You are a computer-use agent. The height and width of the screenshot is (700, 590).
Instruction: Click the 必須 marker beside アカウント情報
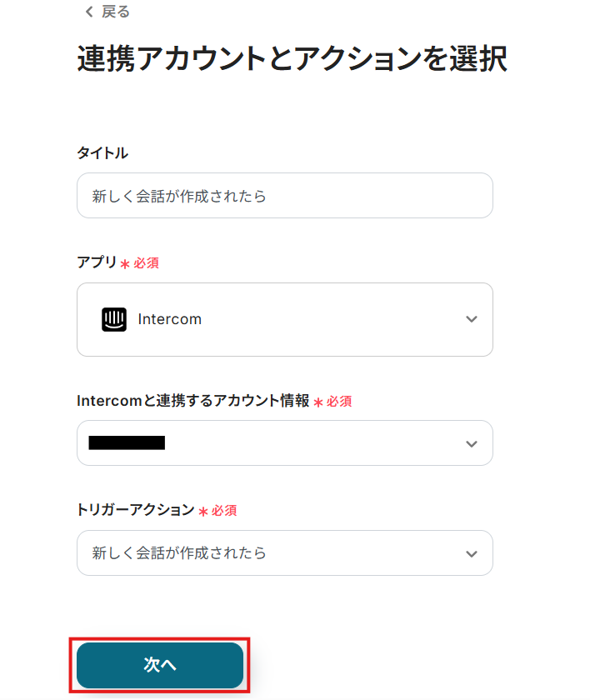tap(339, 402)
